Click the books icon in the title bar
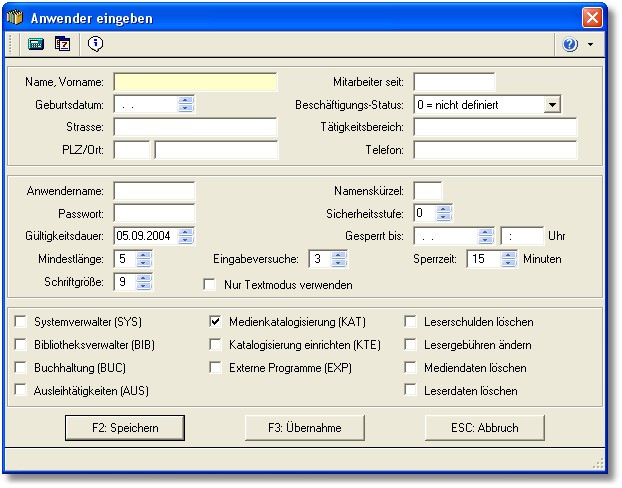Viewport: 622px width, 488px height. pyautogui.click(x=15, y=17)
